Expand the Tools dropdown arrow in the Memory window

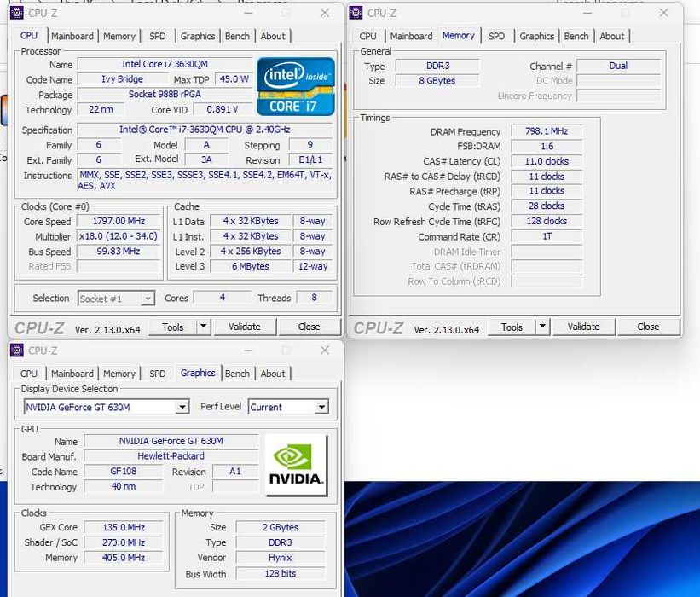[x=542, y=327]
